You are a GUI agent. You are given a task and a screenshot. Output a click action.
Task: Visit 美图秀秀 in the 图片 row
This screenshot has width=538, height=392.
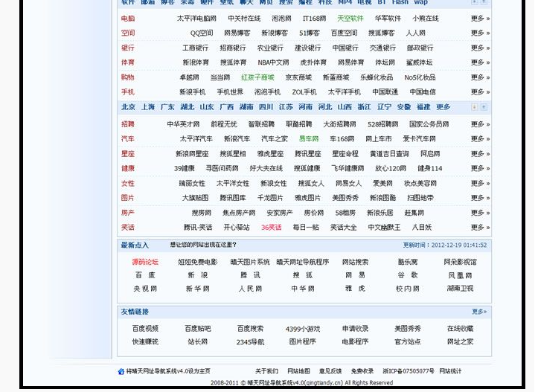pos(345,198)
